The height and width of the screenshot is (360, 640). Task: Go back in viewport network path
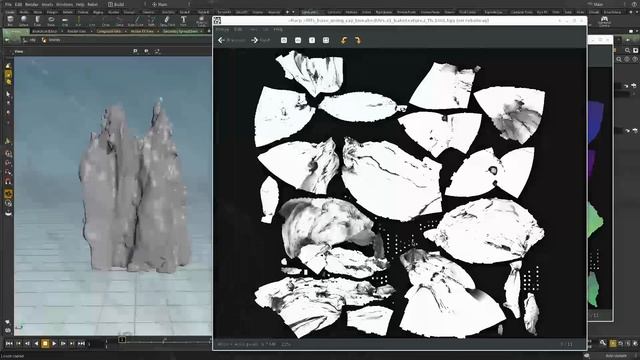(7, 40)
